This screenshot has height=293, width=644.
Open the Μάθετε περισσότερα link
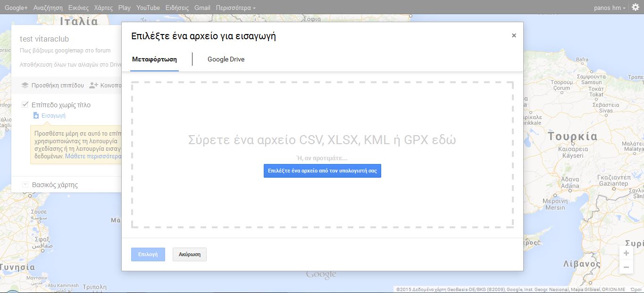tap(93, 156)
